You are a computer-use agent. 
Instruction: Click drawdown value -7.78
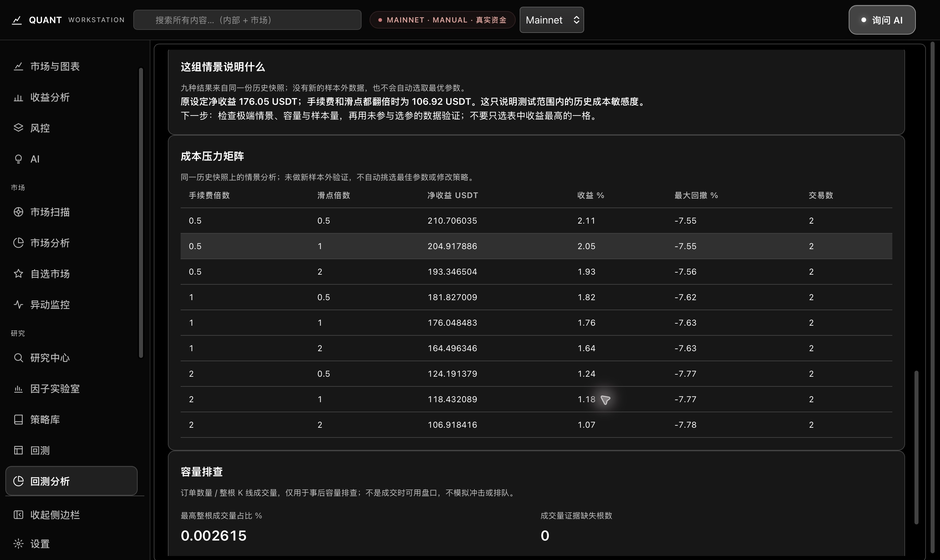click(x=685, y=425)
